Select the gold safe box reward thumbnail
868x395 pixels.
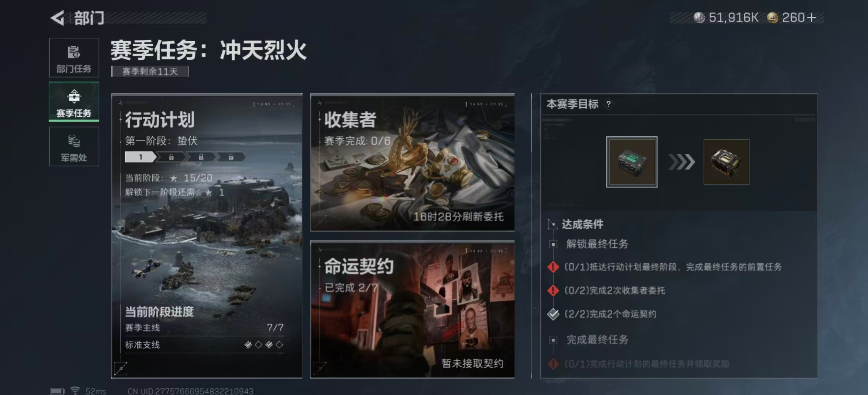point(726,162)
